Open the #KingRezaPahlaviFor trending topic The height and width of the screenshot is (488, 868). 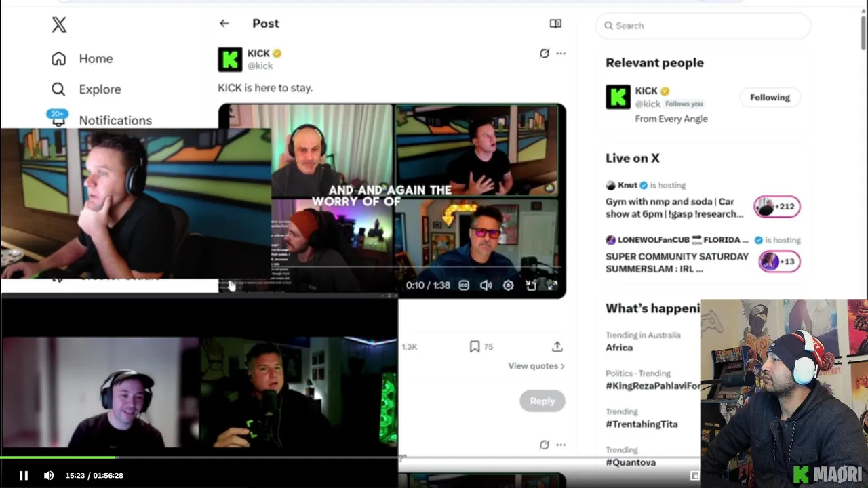[x=652, y=386]
